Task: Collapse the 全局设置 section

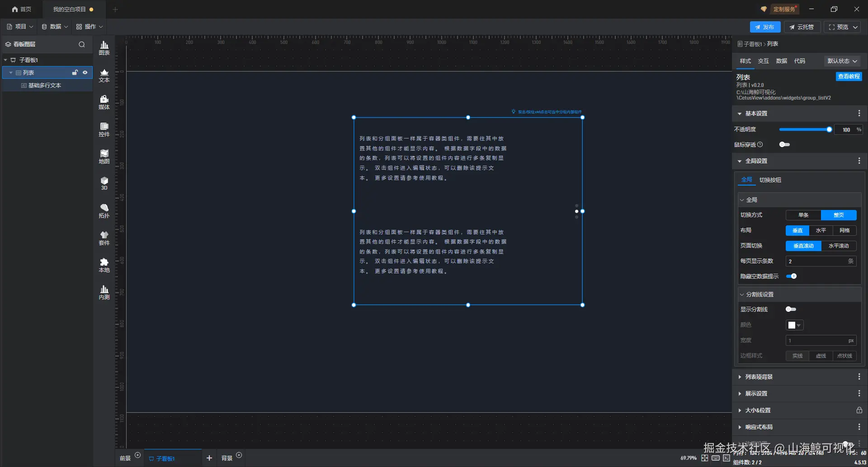Action: [x=740, y=162]
